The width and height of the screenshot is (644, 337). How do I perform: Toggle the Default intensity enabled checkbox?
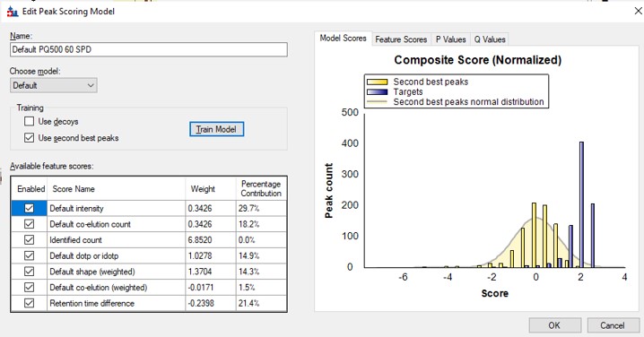pyautogui.click(x=29, y=208)
